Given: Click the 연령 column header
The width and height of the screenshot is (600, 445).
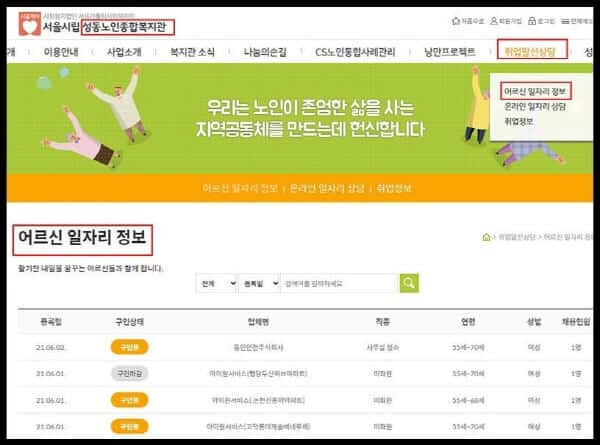Looking at the screenshot, I should coord(468,322).
